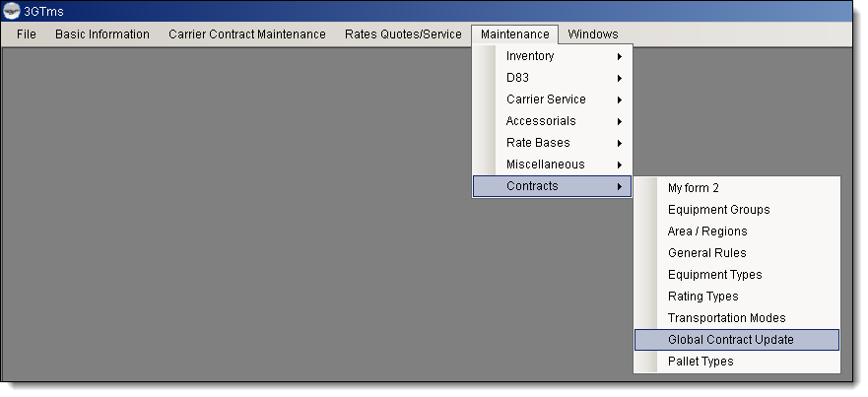The image size is (868, 397).
Task: Open the File menu
Action: (27, 34)
